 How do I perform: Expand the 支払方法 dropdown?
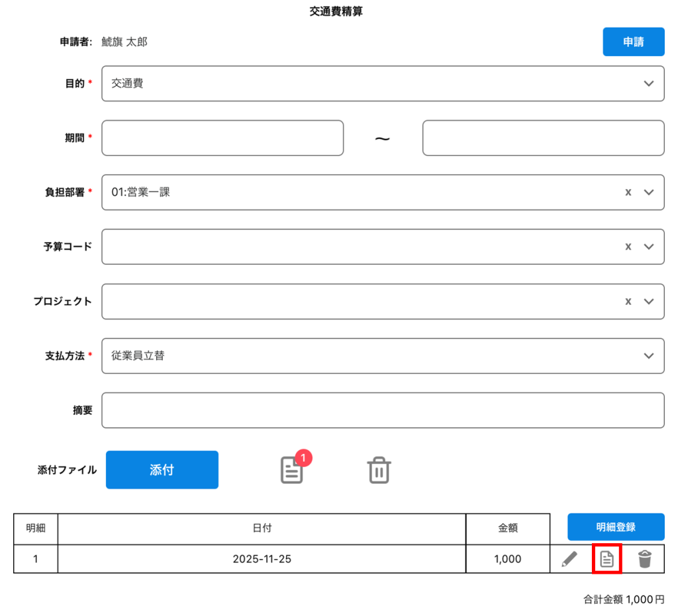point(649,356)
